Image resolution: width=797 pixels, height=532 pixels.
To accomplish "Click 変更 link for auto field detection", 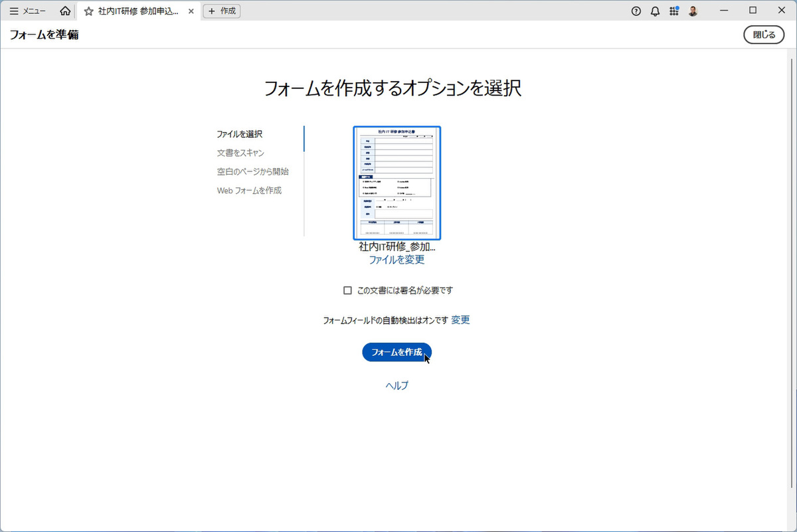I will pyautogui.click(x=460, y=320).
